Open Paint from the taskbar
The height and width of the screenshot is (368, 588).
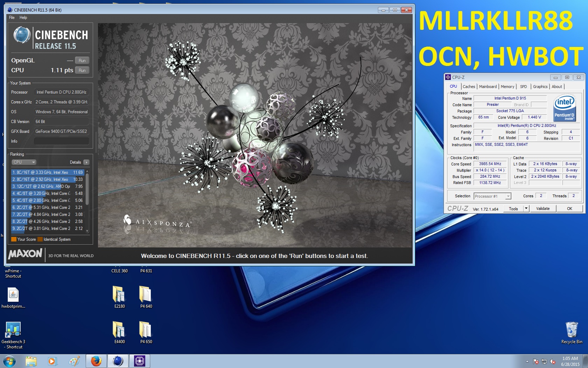coord(74,361)
